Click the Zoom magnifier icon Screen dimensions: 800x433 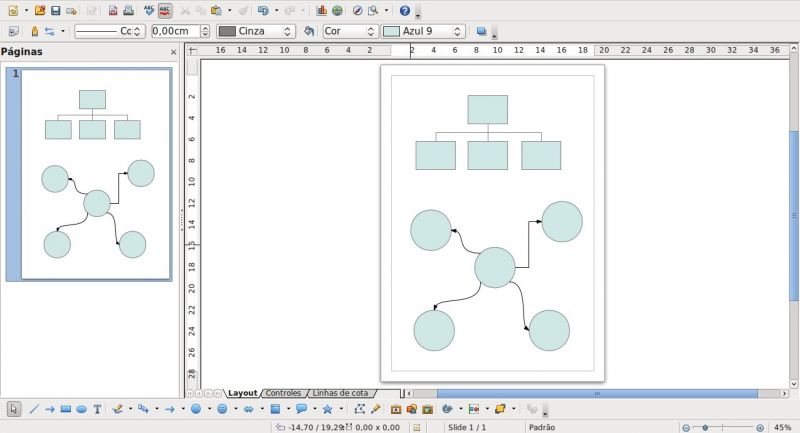pos(373,10)
